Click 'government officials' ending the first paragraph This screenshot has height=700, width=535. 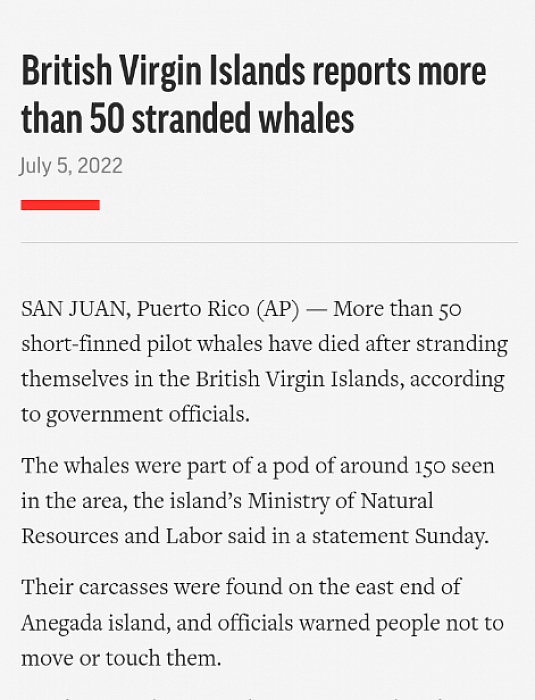[x=147, y=414]
